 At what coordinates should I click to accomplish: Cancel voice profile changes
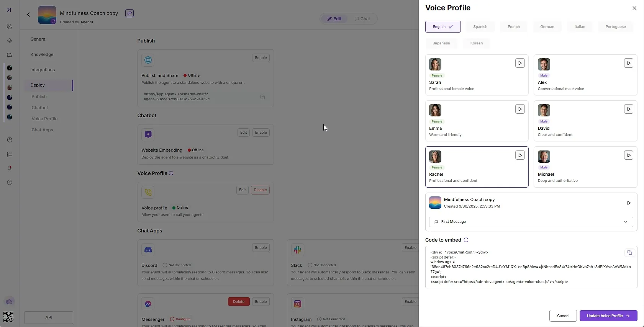[563, 316]
